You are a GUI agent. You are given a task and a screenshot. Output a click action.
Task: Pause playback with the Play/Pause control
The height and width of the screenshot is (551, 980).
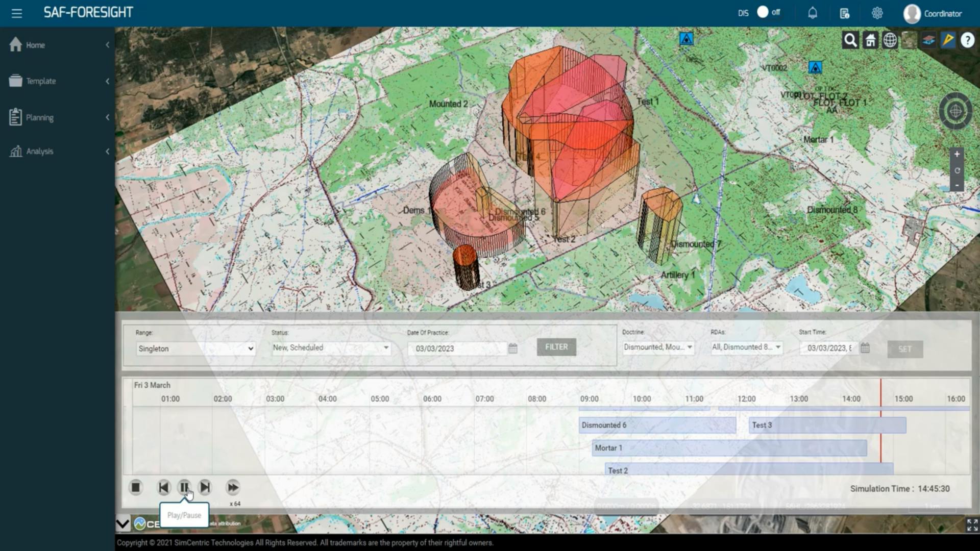coord(184,487)
